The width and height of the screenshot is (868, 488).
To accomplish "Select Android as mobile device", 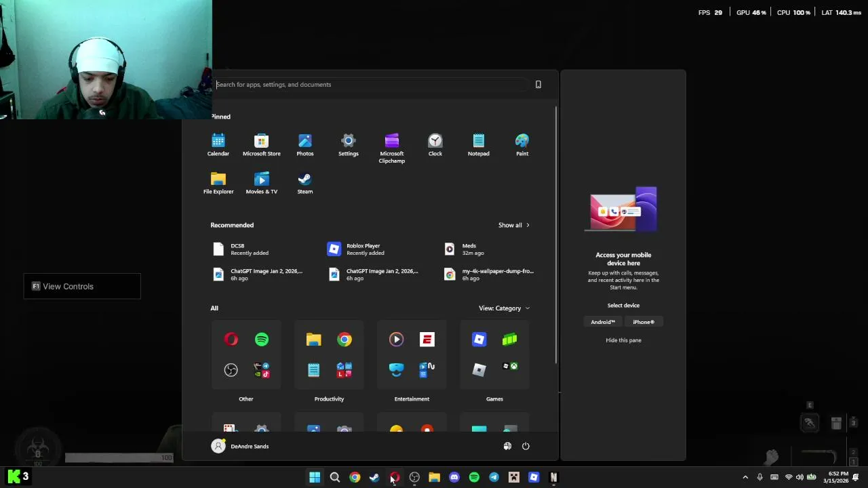I will point(603,322).
